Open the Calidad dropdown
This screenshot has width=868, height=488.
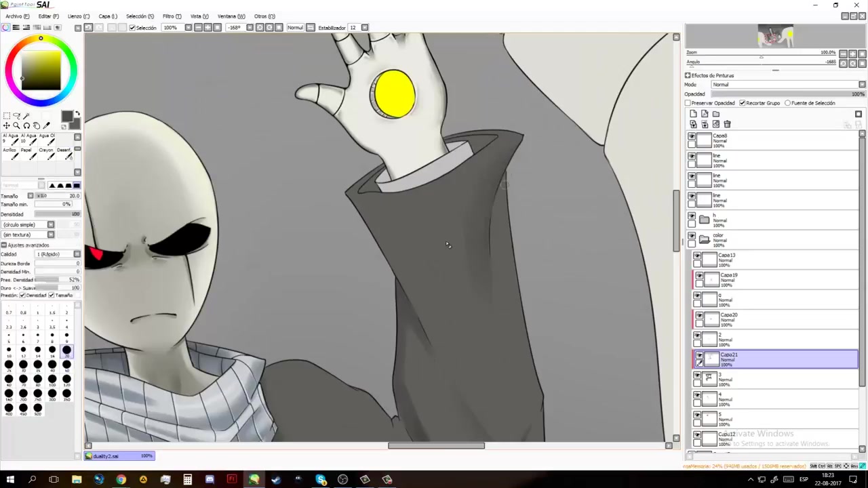[77, 254]
